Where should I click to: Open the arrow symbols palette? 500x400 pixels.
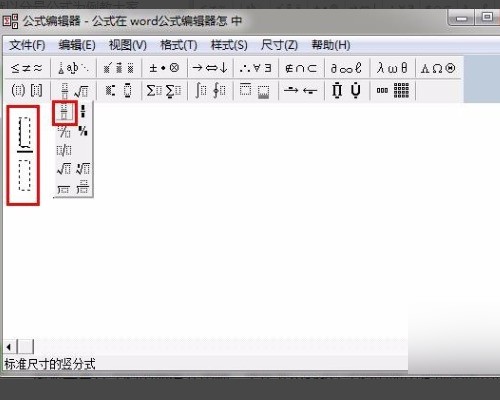210,68
